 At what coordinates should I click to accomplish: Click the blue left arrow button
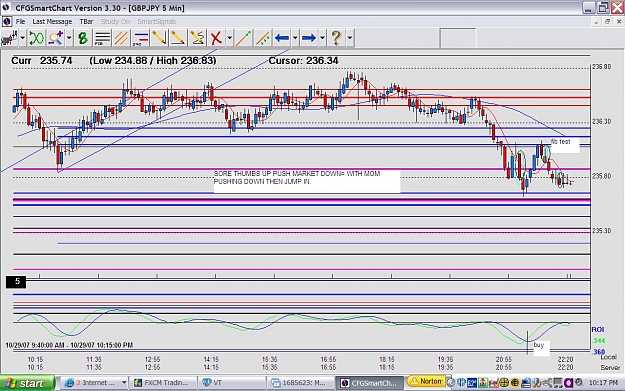[282, 38]
